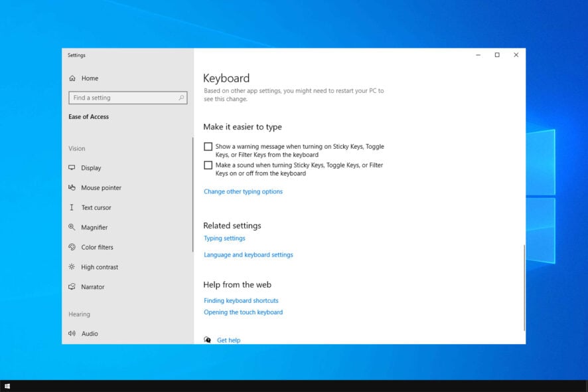Open Color filters settings

pos(98,247)
